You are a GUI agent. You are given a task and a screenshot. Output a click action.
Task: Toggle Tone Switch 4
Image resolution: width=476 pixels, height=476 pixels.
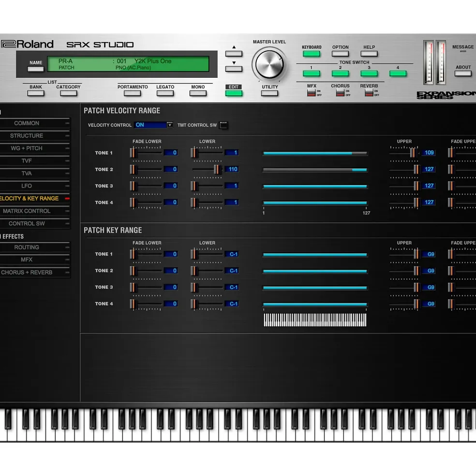point(398,73)
